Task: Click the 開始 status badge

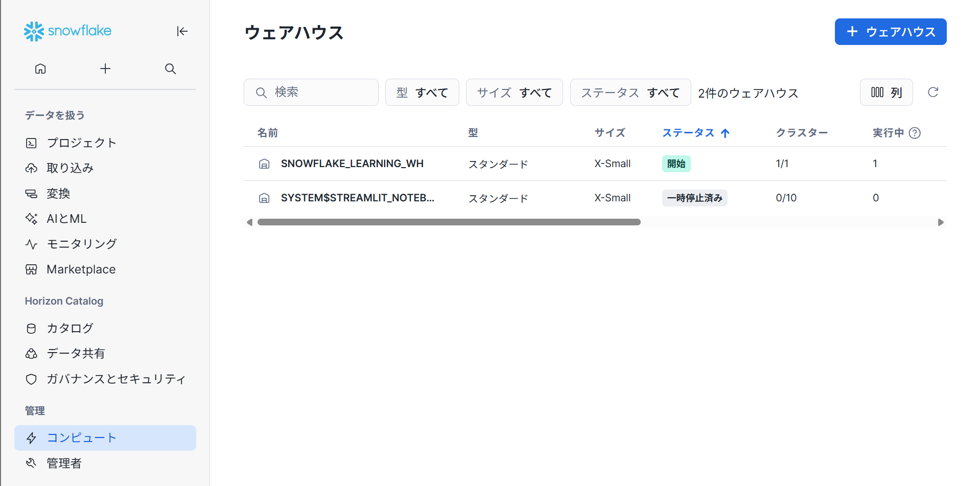Action: pos(676,164)
